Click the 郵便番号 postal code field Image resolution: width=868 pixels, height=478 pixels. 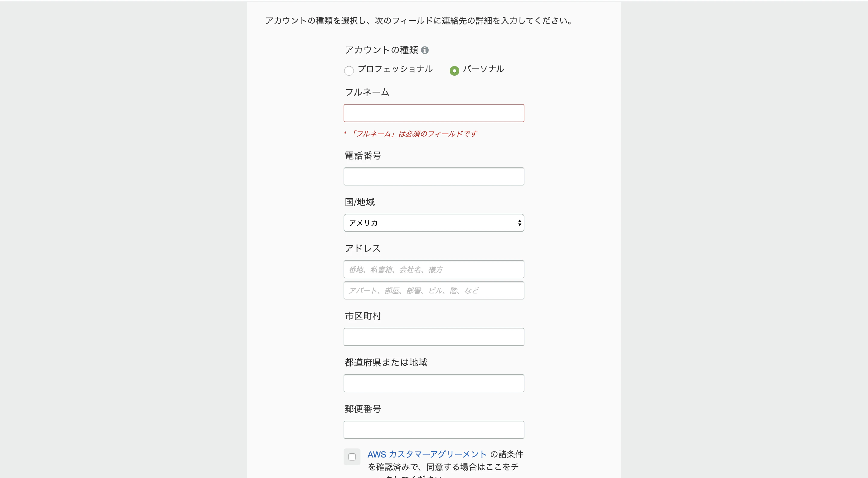pos(434,429)
